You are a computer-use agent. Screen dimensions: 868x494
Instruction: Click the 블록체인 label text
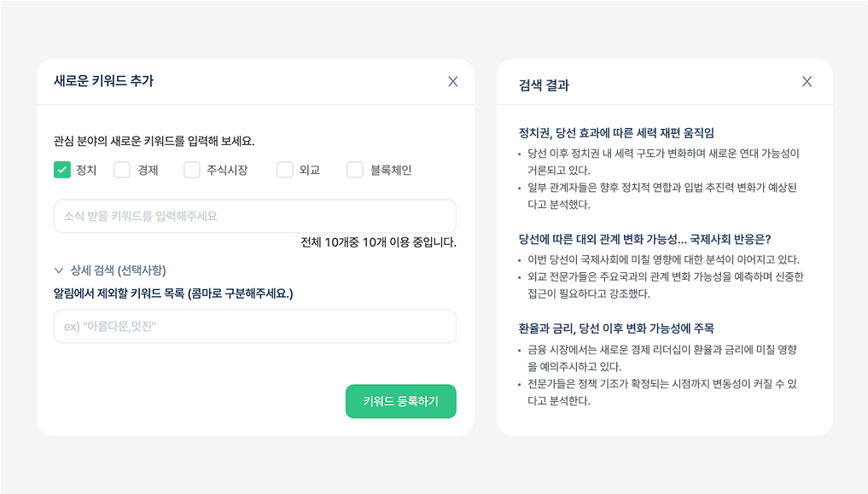click(391, 170)
